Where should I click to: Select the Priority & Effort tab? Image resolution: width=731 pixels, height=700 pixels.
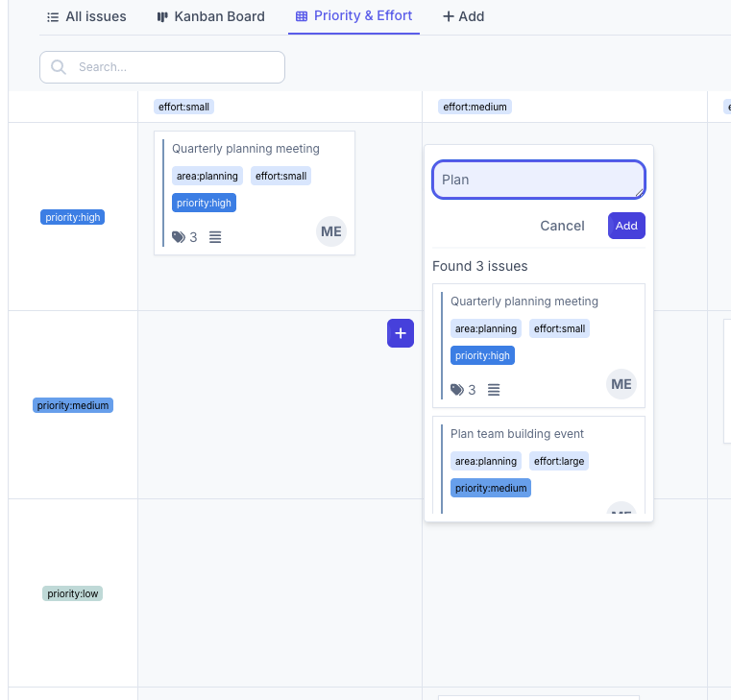353,16
